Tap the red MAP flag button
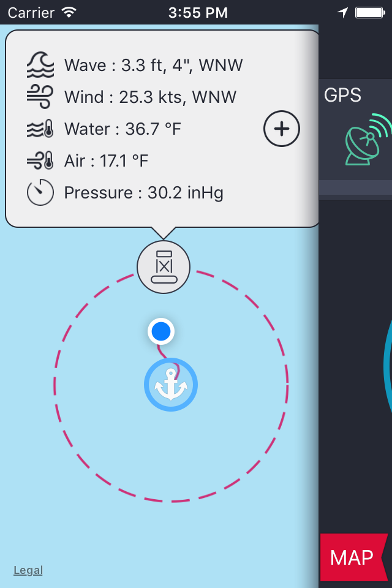 pyautogui.click(x=354, y=557)
